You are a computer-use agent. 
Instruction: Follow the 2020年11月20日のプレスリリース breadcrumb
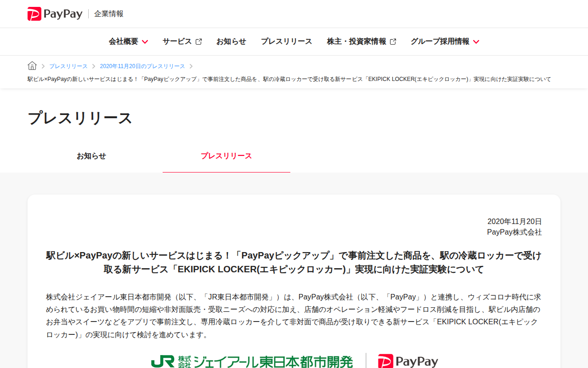[x=142, y=66]
